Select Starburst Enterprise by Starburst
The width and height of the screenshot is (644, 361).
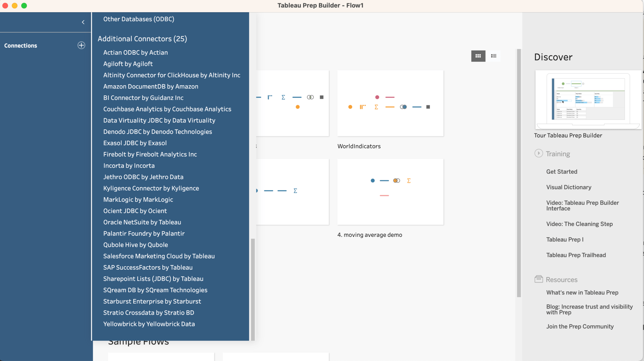(152, 301)
